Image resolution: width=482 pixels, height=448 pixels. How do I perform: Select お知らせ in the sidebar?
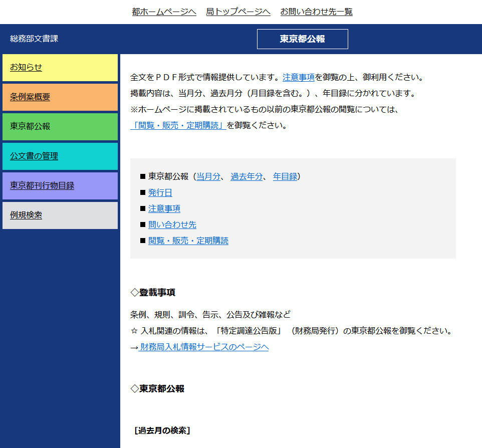pos(60,68)
